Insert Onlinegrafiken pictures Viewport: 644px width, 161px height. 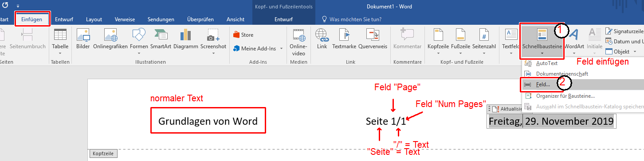(110, 39)
